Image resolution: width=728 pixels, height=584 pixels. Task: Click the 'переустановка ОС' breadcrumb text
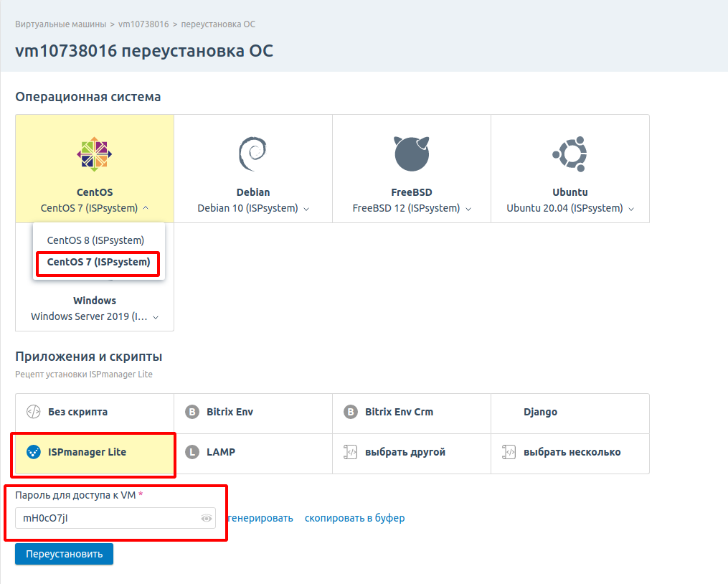[x=218, y=24]
